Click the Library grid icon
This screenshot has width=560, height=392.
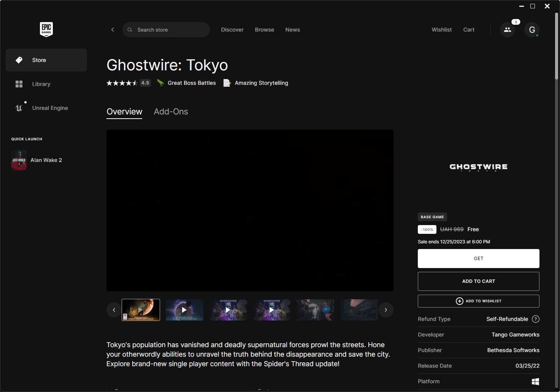coord(19,84)
